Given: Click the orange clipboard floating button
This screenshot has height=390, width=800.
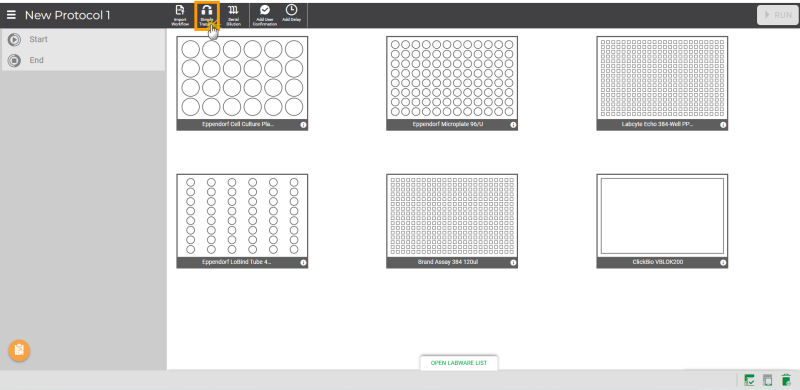Looking at the screenshot, I should [19, 350].
